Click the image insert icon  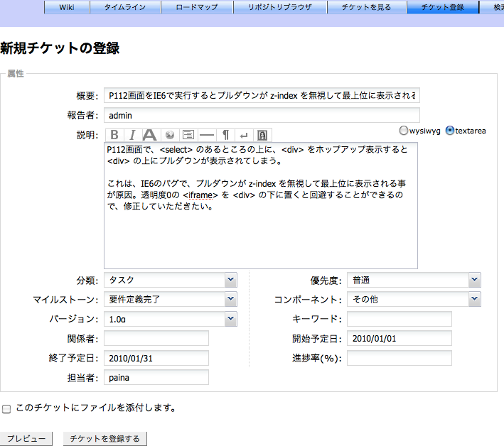[x=262, y=135]
